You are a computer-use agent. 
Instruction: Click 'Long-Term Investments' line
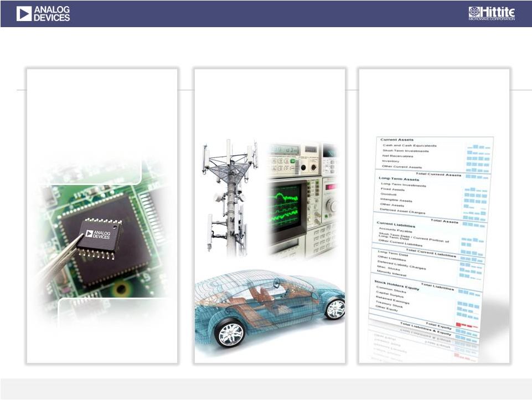point(404,185)
